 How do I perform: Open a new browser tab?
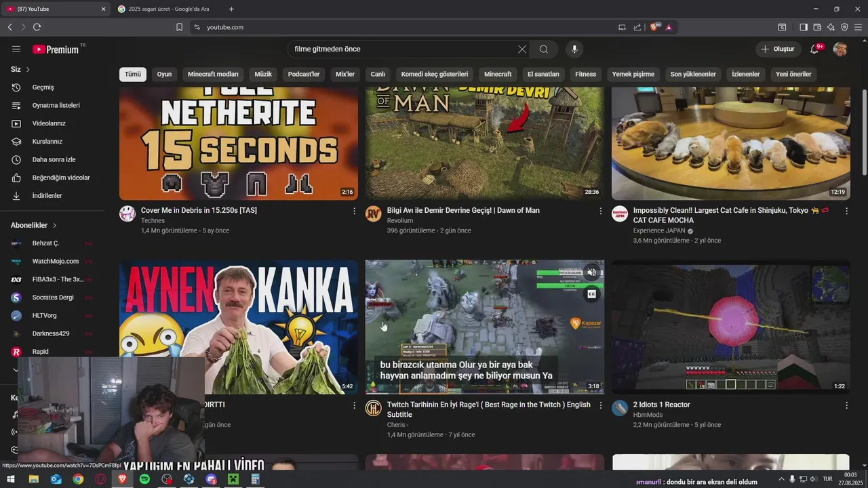click(231, 9)
